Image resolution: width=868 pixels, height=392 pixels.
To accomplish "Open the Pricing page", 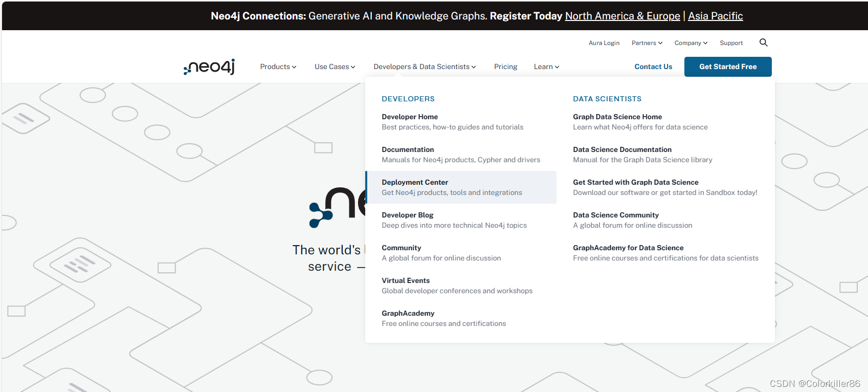I will click(x=505, y=67).
